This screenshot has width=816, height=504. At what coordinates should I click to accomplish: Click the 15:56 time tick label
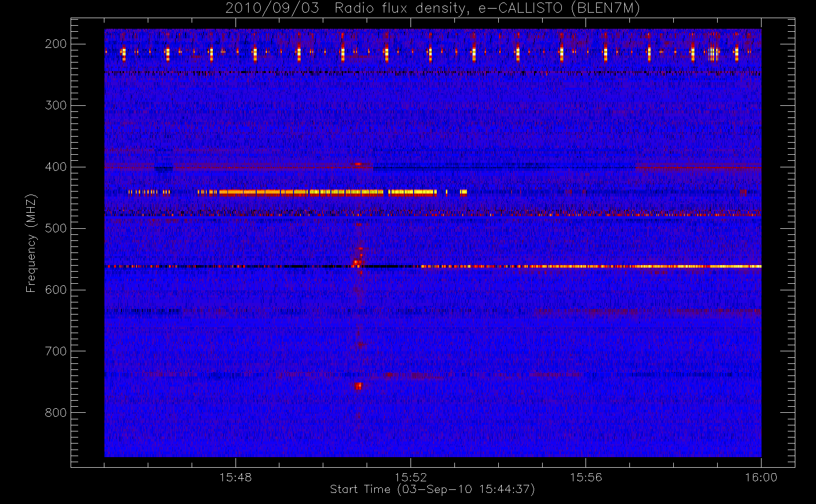[x=586, y=477]
